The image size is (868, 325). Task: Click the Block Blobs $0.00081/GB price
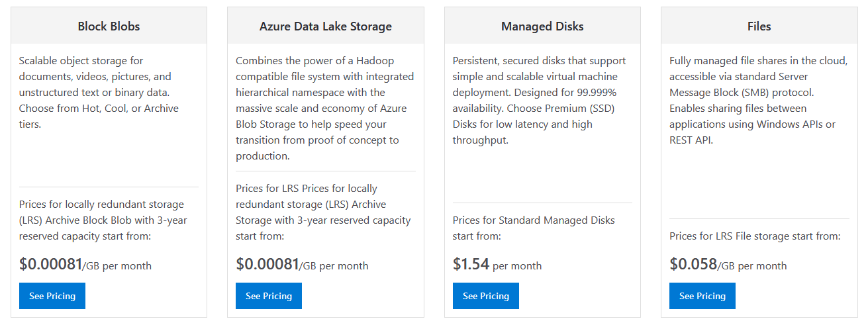coord(85,265)
